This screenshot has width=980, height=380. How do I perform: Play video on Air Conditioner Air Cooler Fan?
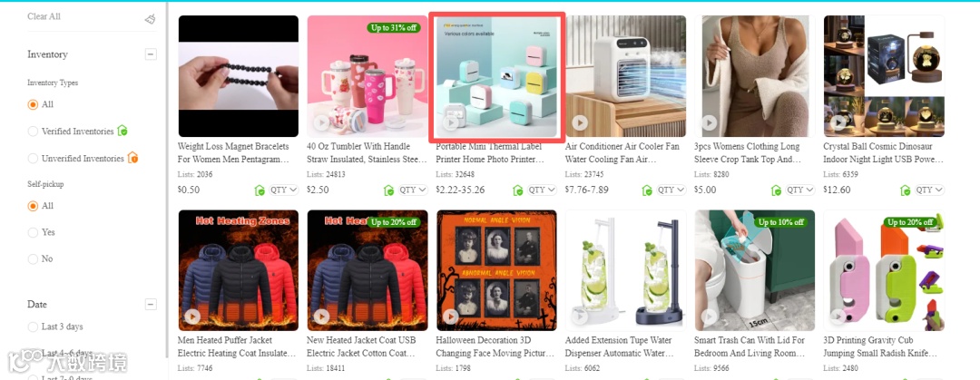pyautogui.click(x=580, y=123)
